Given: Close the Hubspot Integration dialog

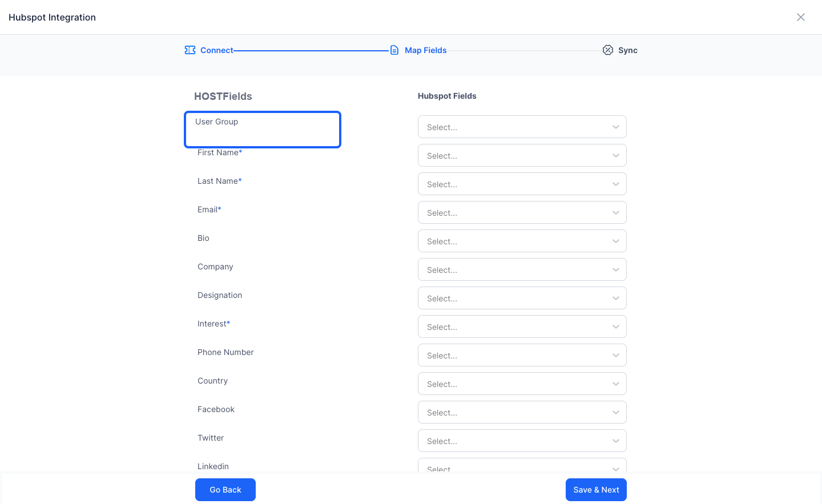Looking at the screenshot, I should [801, 17].
